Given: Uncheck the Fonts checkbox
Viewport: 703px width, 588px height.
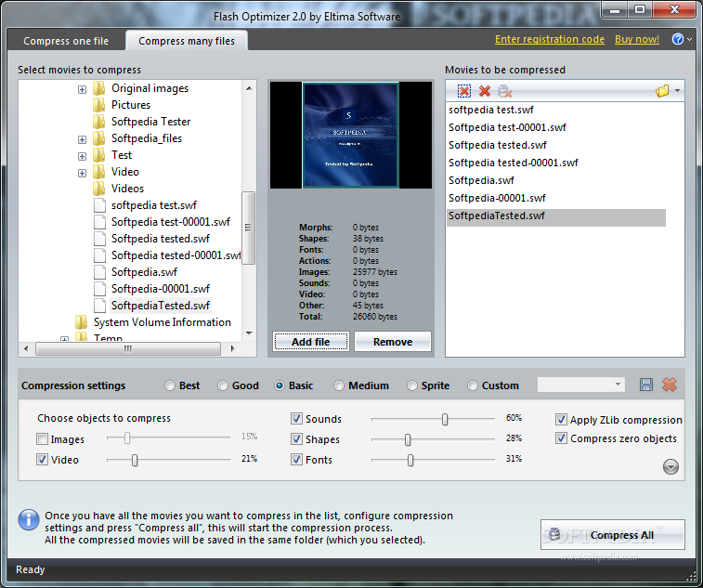Looking at the screenshot, I should point(296,459).
